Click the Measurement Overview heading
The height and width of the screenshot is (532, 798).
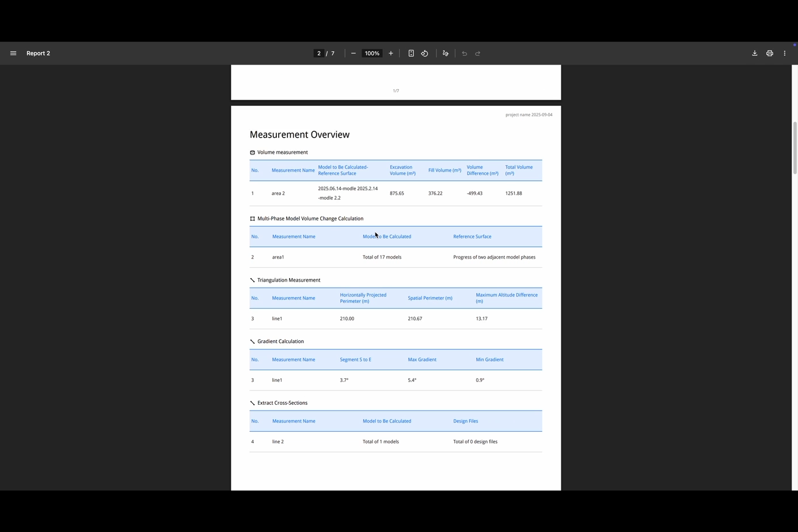coord(299,135)
